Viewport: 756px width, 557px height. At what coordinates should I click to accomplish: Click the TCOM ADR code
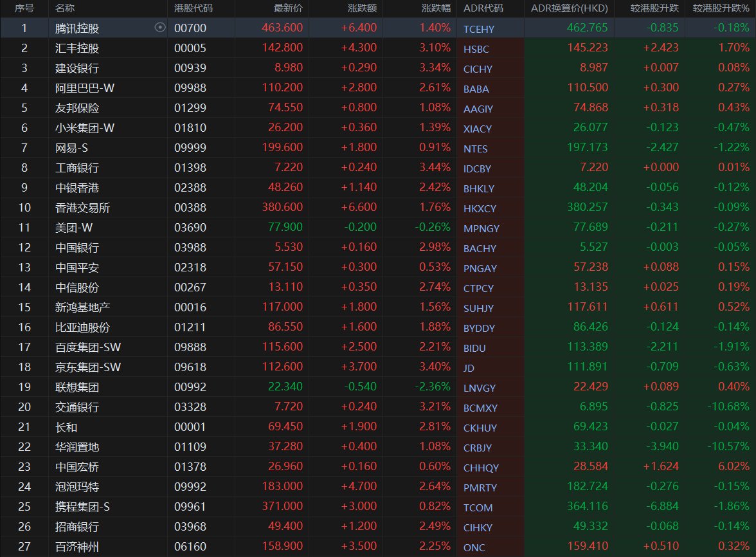[x=478, y=507]
